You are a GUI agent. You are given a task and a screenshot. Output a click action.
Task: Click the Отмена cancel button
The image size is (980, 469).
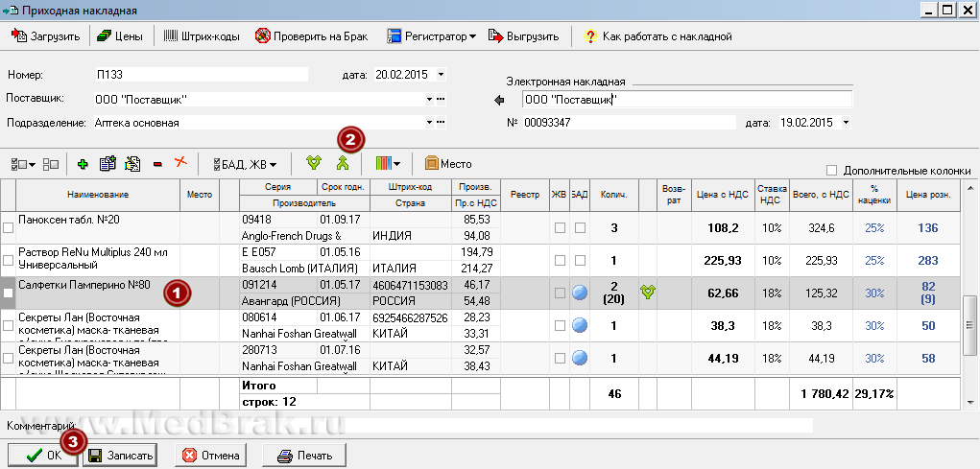point(211,456)
